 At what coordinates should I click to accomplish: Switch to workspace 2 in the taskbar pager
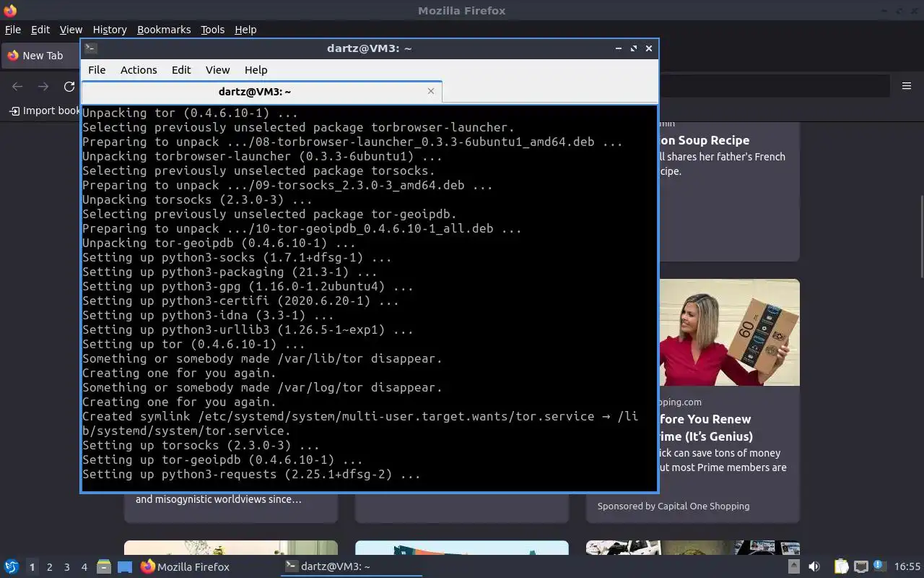click(49, 567)
